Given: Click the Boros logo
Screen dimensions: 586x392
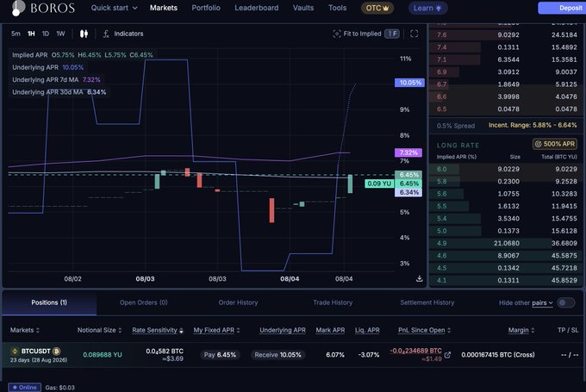Looking at the screenshot, I should click(43, 8).
